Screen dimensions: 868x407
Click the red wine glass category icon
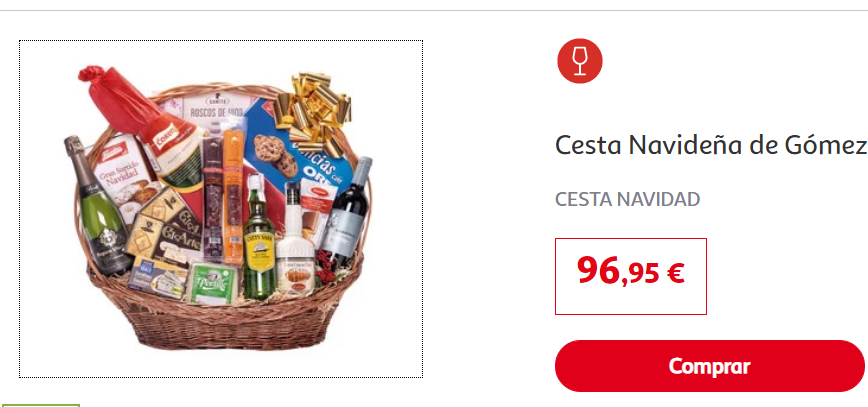pos(580,61)
